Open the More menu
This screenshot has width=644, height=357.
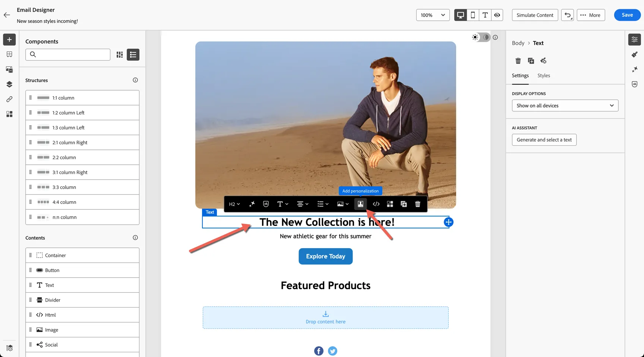click(x=591, y=15)
